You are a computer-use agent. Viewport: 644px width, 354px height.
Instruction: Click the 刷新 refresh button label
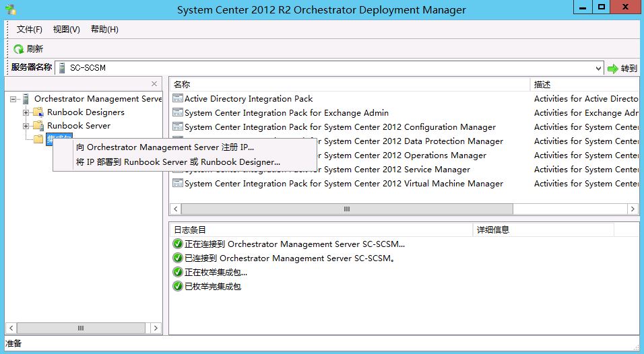pyautogui.click(x=35, y=49)
